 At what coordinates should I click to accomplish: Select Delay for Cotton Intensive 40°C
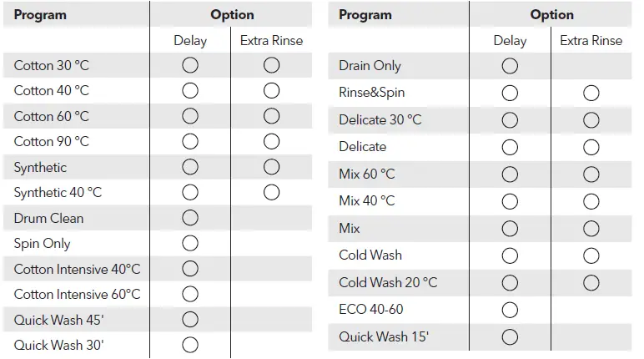pyautogui.click(x=190, y=269)
